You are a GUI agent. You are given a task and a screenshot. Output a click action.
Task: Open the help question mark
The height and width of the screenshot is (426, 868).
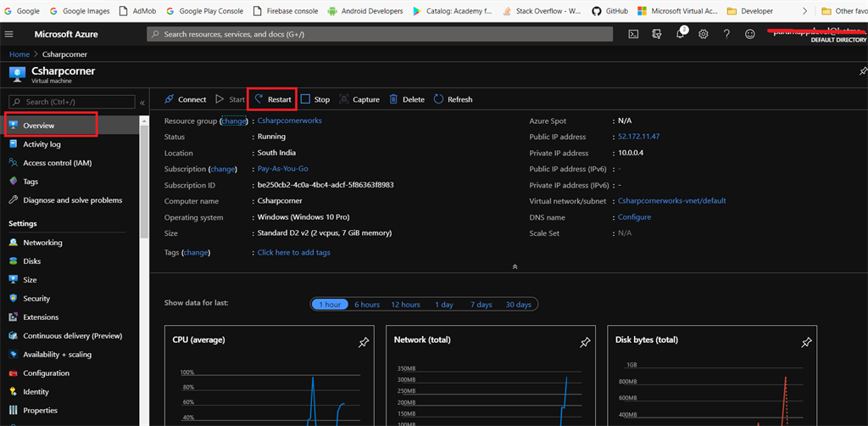pyautogui.click(x=726, y=34)
